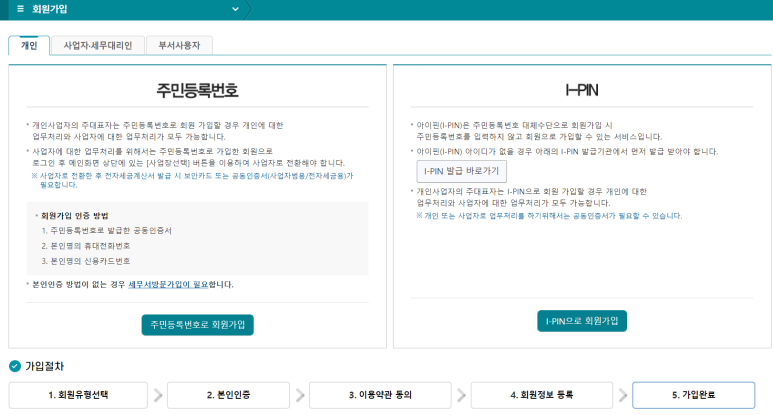Click the blue note about 공동인증서 under I-PIN
Image resolution: width=773 pixels, height=415 pixels.
[x=549, y=216]
